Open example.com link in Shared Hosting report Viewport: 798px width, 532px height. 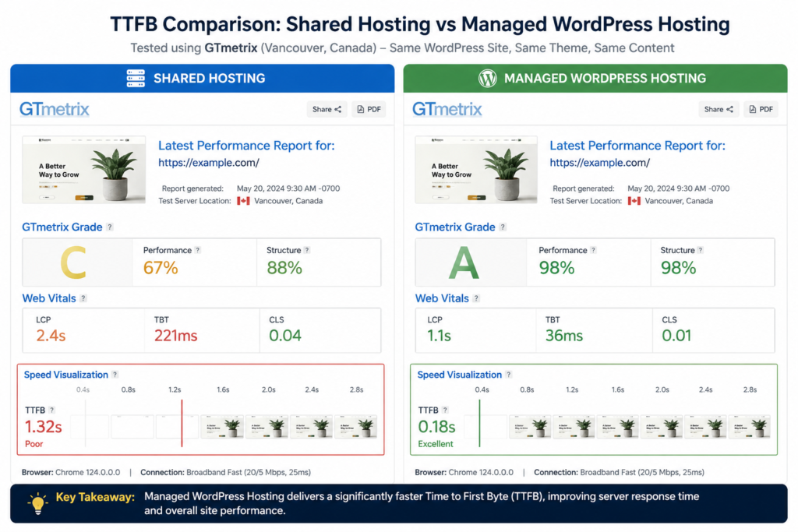point(209,163)
